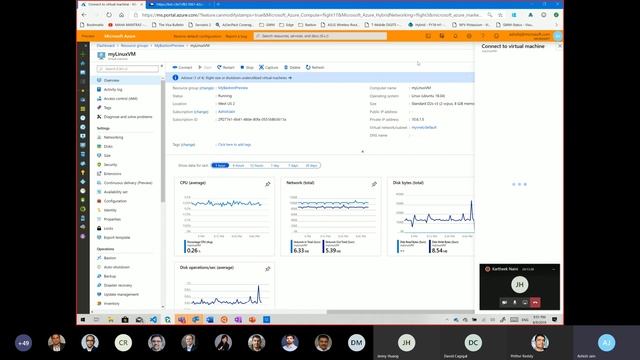Click the Connect button in VM toolbar

coord(182,67)
